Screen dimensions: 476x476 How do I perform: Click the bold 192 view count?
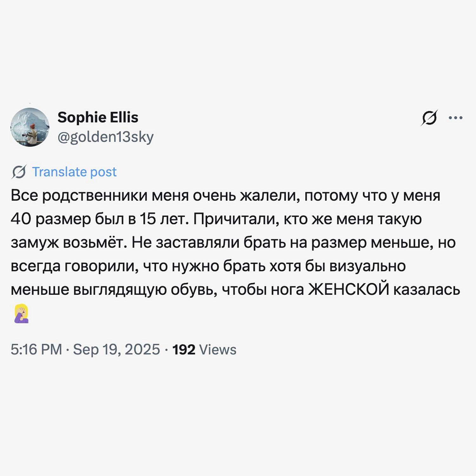pos(183,349)
